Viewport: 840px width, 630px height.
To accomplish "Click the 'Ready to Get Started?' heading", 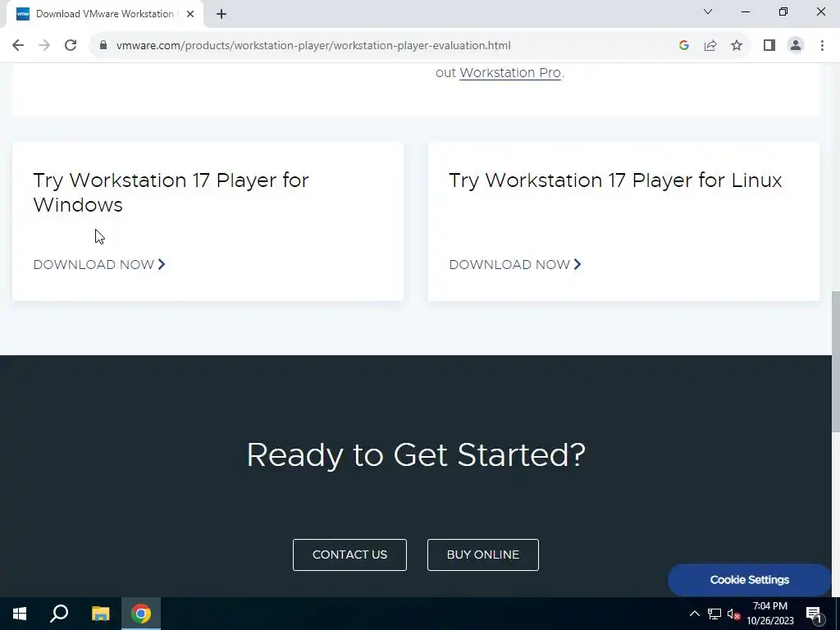I will pos(416,455).
